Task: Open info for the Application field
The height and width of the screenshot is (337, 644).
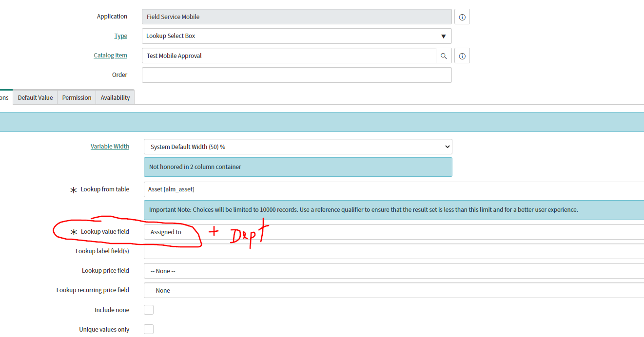Action: click(461, 16)
